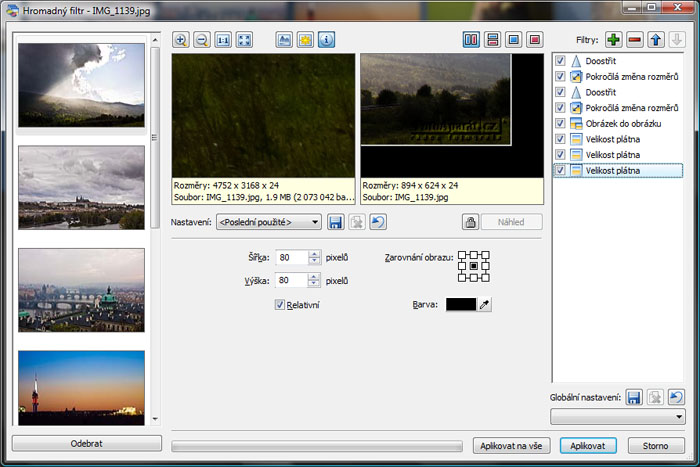Move selected filter up with blue arrow
700x467 pixels.
tap(656, 40)
